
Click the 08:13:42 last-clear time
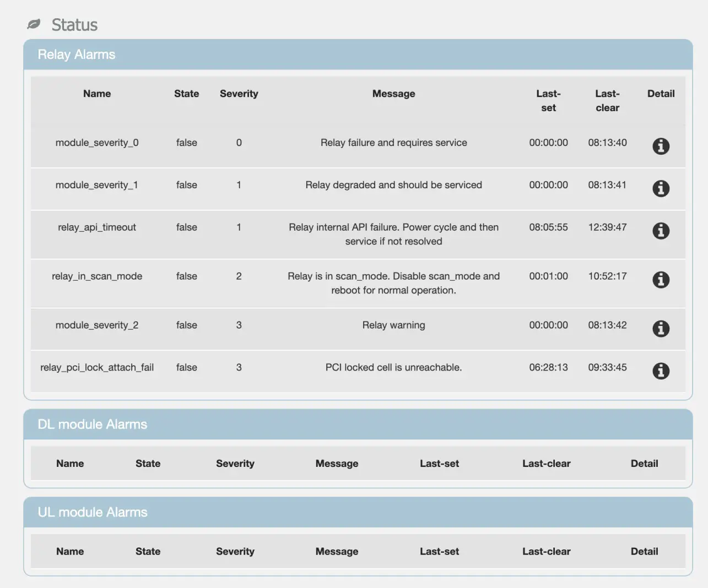[x=608, y=325]
